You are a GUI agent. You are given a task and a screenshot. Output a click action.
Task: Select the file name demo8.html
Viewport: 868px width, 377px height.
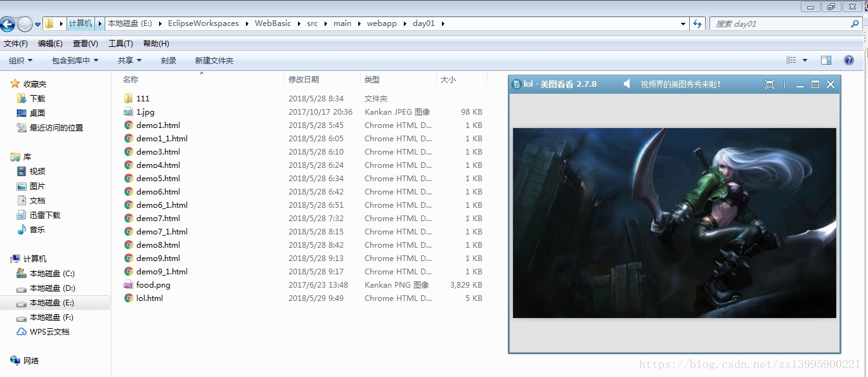158,245
